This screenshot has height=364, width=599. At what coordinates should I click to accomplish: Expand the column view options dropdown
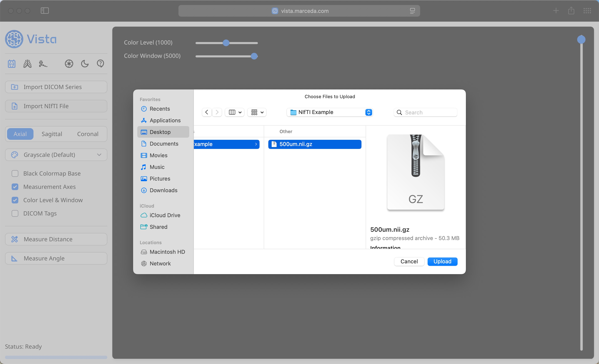click(235, 112)
